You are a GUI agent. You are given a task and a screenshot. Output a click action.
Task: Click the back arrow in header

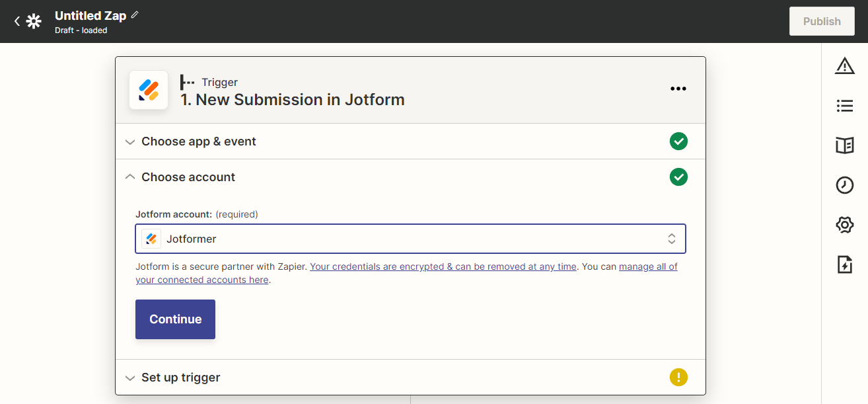pyautogui.click(x=17, y=21)
